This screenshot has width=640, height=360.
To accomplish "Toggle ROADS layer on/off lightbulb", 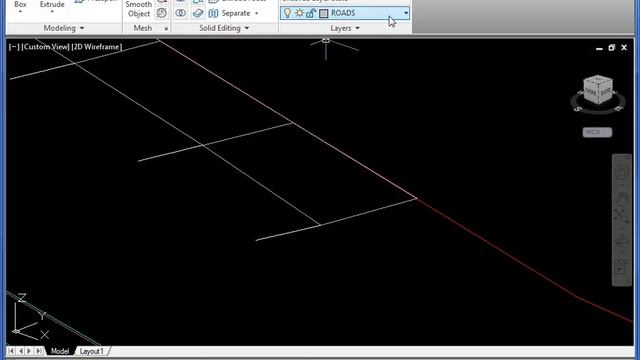I will point(287,13).
